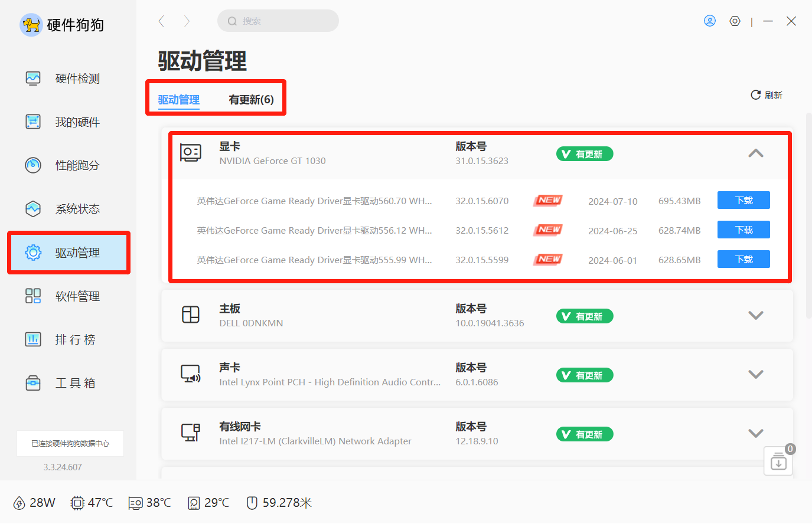This screenshot has height=524, width=812.
Task: Open 性能跑分 benchmark gauge icon
Action: tap(33, 165)
